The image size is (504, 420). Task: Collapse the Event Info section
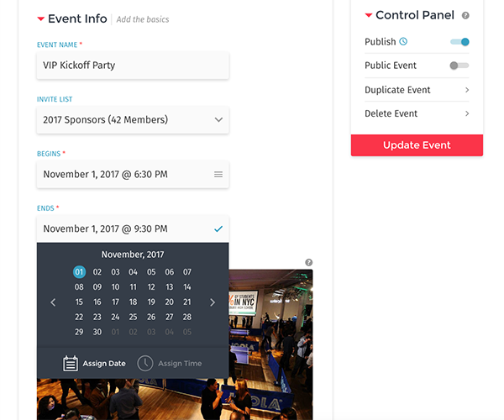(x=41, y=19)
